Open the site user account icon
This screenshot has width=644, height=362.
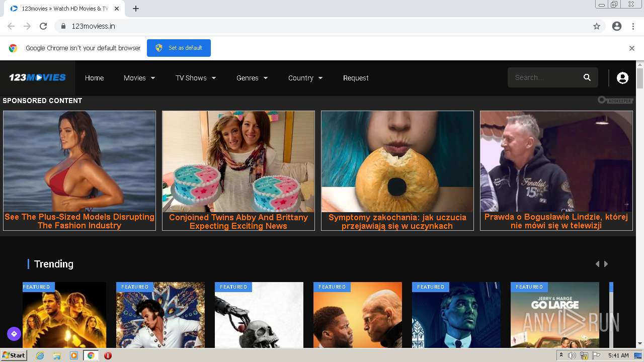[622, 77]
